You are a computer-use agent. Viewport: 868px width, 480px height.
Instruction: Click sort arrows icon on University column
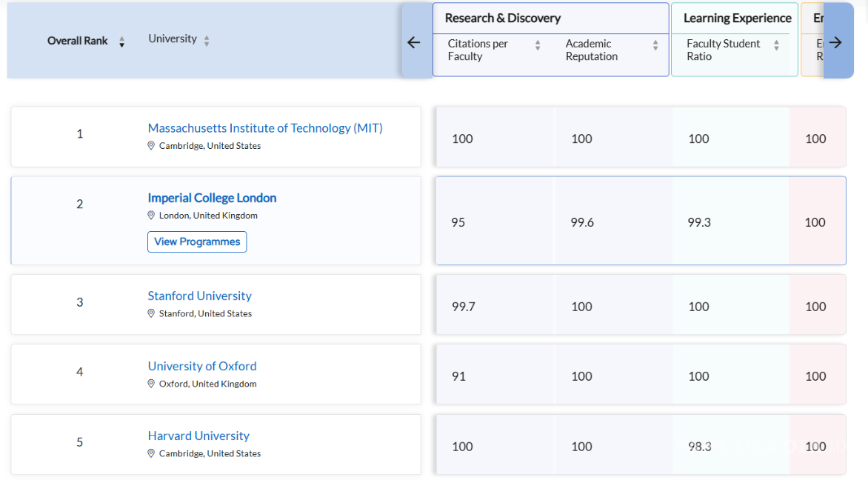click(x=206, y=39)
